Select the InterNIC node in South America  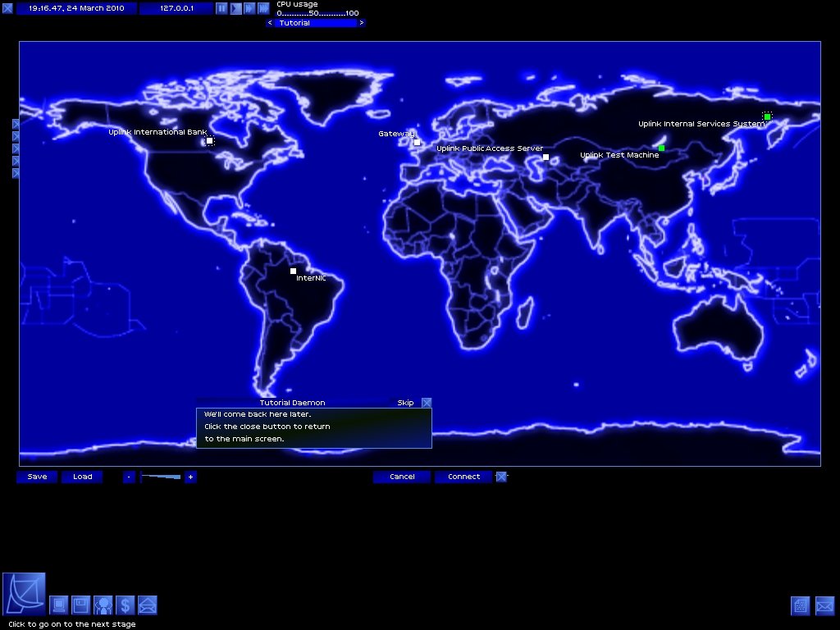(x=293, y=271)
